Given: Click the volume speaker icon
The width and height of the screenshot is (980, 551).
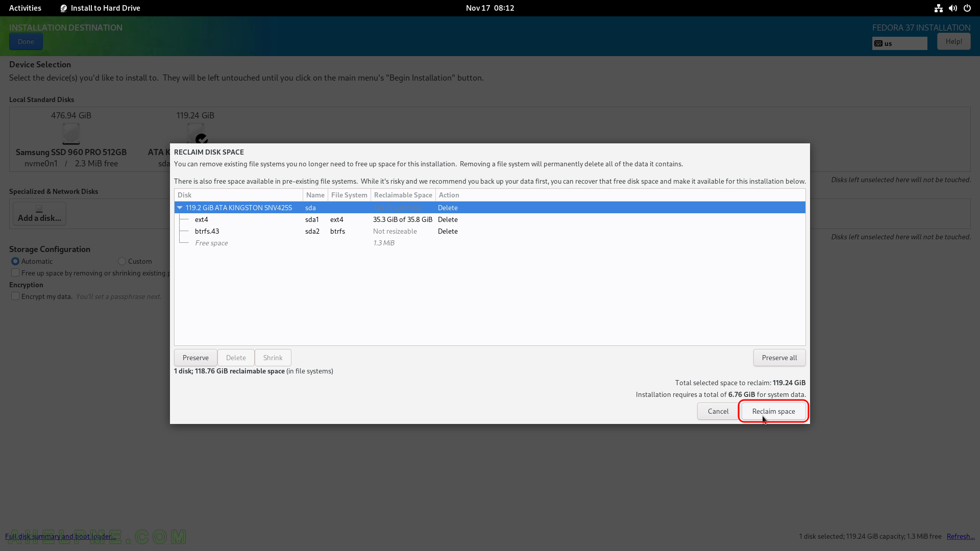Looking at the screenshot, I should click(x=952, y=8).
